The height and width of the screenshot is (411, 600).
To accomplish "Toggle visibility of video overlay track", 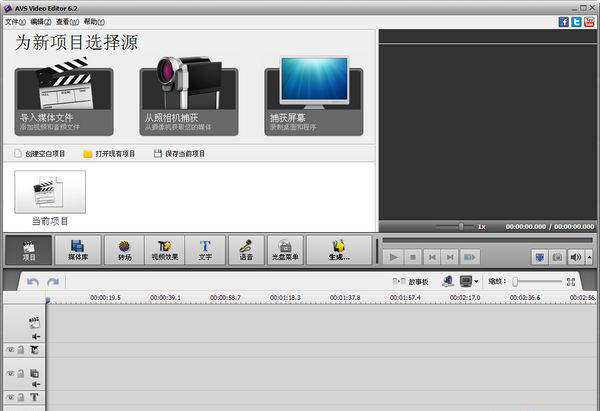I will click(11, 373).
